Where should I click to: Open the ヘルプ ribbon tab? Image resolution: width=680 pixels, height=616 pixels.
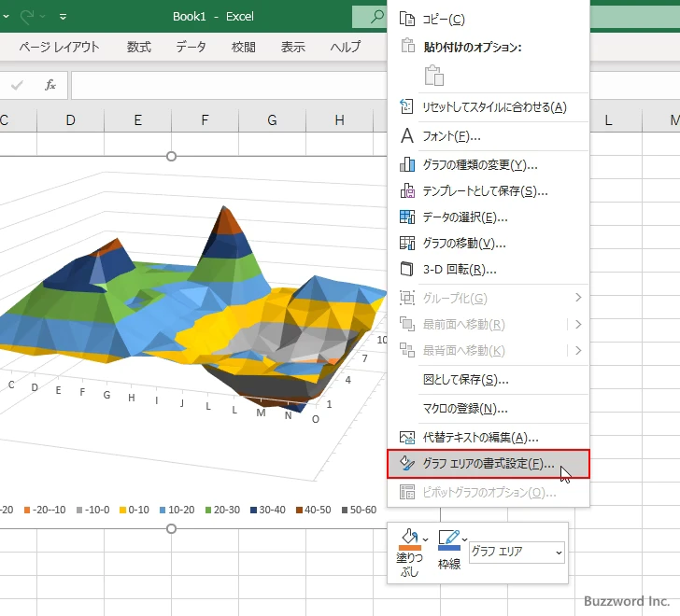pos(346,47)
